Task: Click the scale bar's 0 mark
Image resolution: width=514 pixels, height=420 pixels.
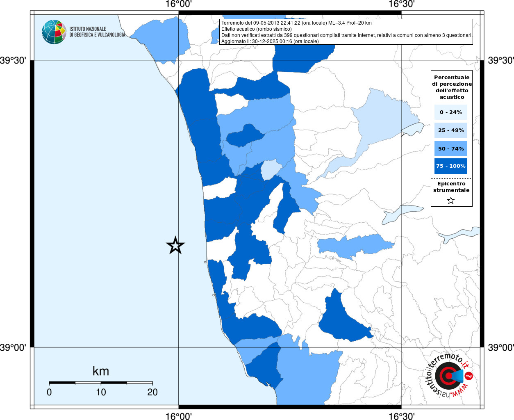Action: [49, 392]
